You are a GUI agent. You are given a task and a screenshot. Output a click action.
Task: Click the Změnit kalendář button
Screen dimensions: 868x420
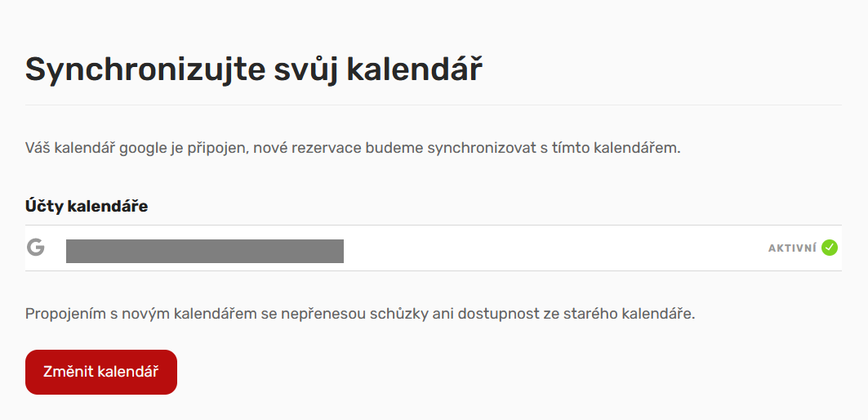tap(101, 372)
